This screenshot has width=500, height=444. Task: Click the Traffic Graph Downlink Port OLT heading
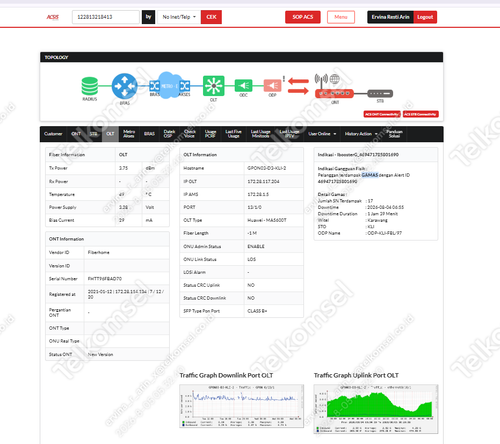(226, 375)
